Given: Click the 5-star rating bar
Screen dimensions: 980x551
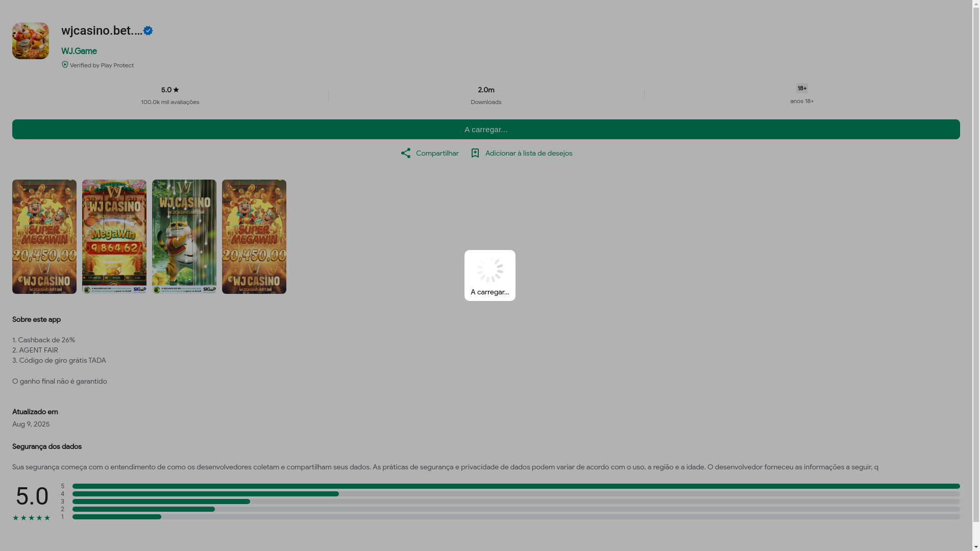Looking at the screenshot, I should [x=516, y=486].
